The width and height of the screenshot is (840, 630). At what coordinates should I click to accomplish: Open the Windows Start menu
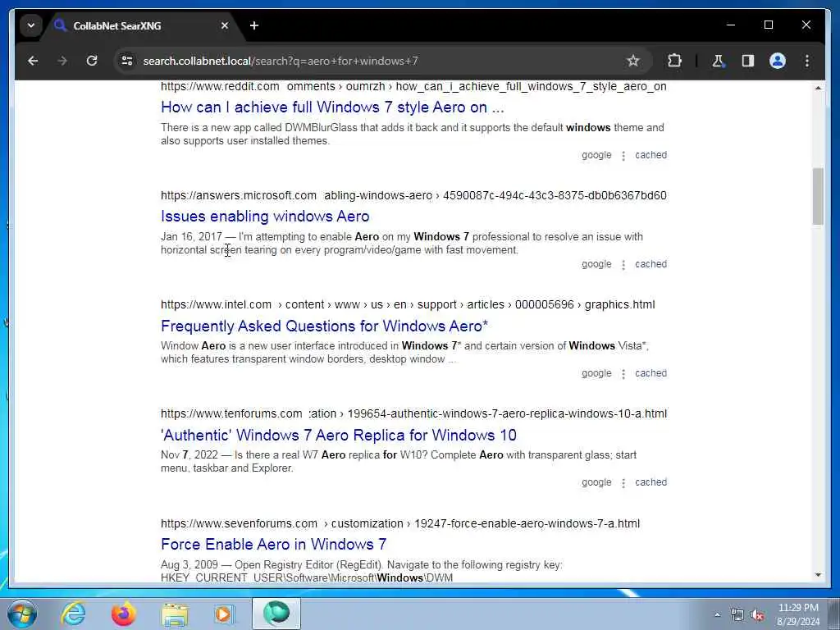tap(22, 614)
